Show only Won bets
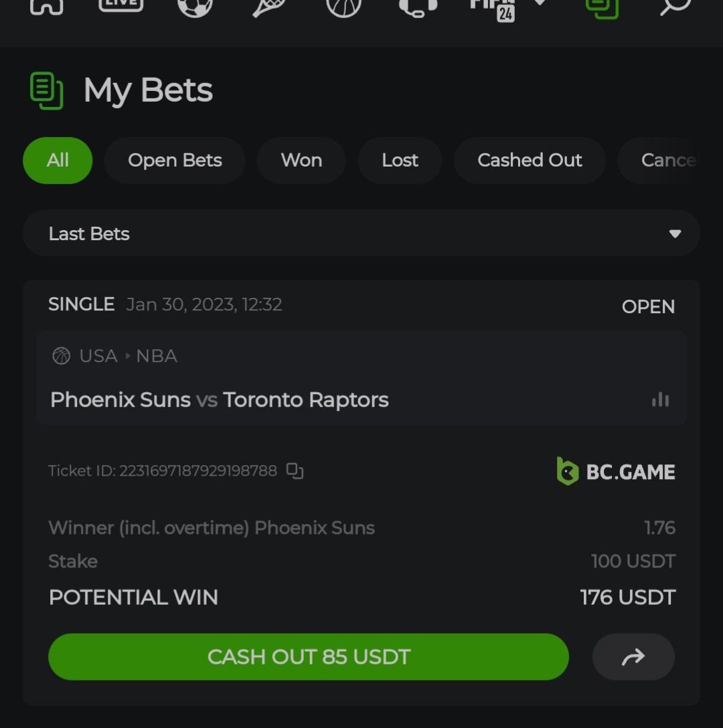 (x=301, y=161)
